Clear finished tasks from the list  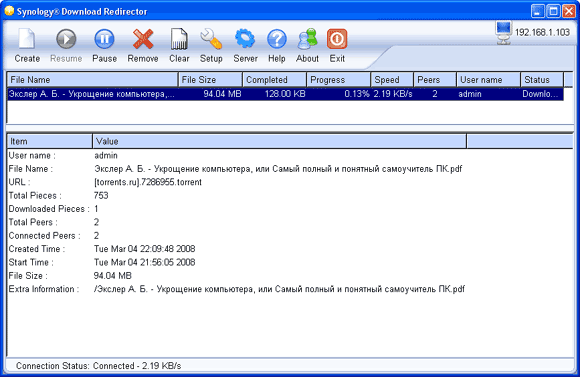tap(179, 39)
